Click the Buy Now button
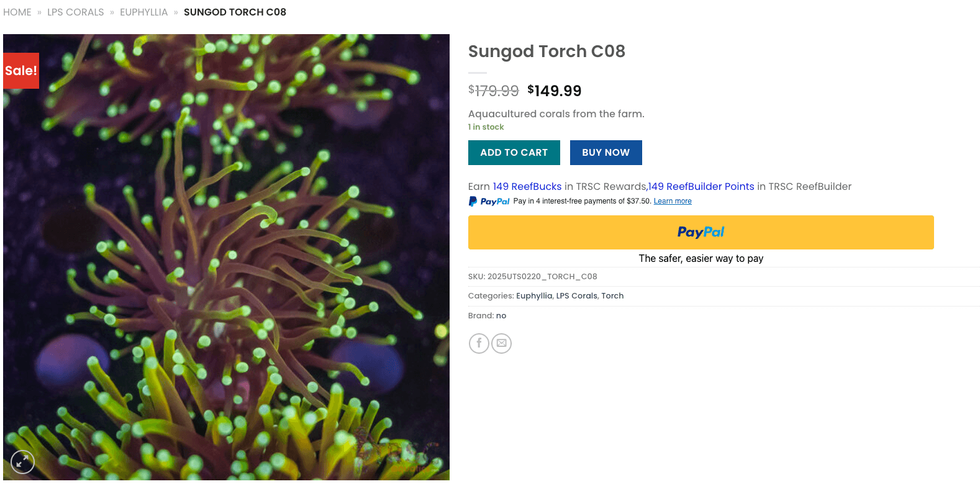Image resolution: width=980 pixels, height=489 pixels. pos(606,152)
